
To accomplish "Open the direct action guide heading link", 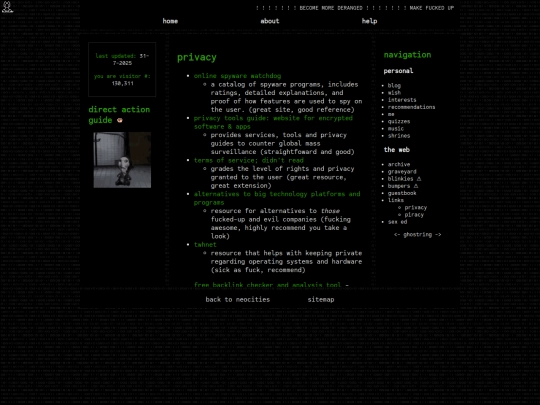I will point(119,115).
